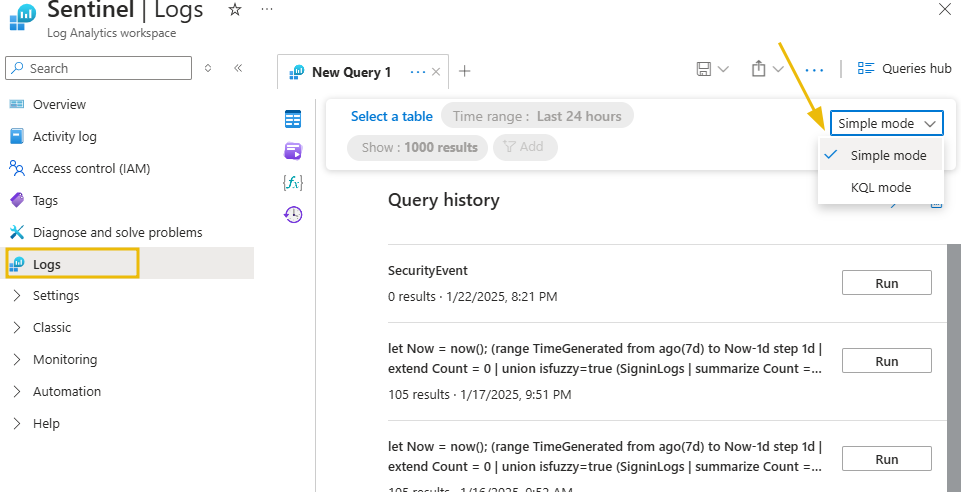The height and width of the screenshot is (492, 966).
Task: Click the Show 1000 results pill
Action: tap(417, 148)
